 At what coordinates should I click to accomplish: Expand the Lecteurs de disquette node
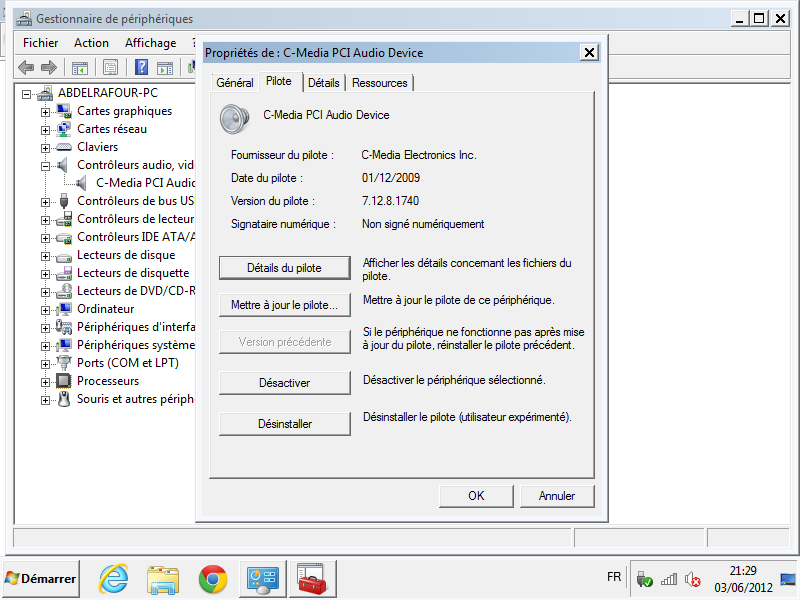coord(45,274)
